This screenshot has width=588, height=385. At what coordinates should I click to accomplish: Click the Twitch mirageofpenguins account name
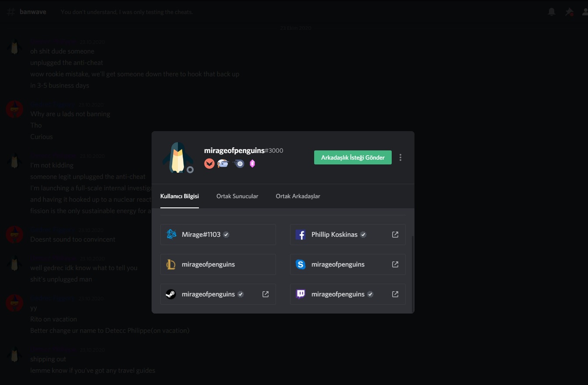338,294
